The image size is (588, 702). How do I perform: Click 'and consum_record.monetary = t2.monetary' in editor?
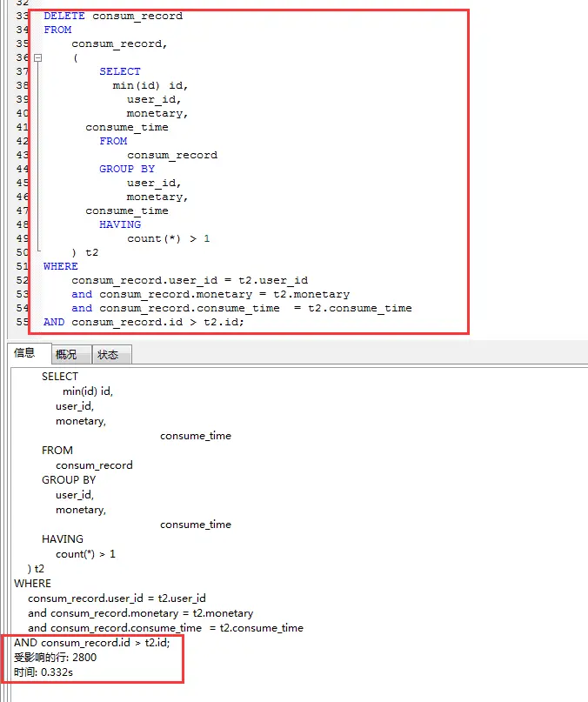click(x=210, y=294)
